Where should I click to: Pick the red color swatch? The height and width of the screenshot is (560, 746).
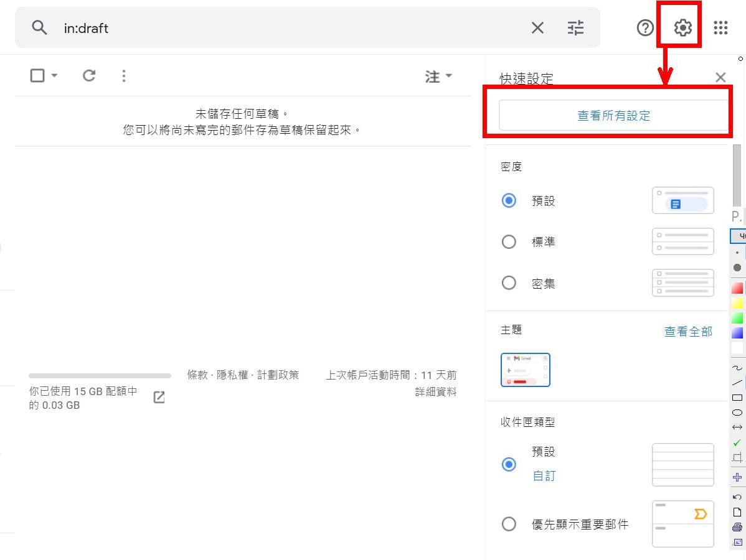coord(737,288)
